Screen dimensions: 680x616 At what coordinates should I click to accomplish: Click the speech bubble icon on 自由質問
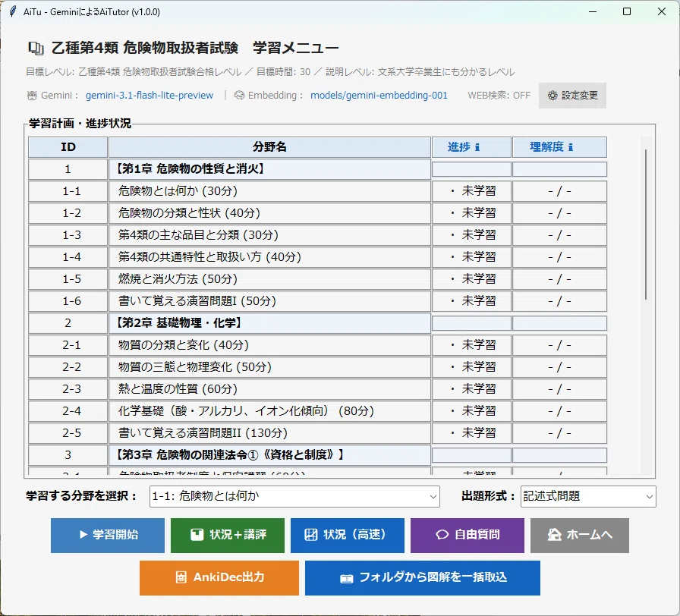point(442,535)
